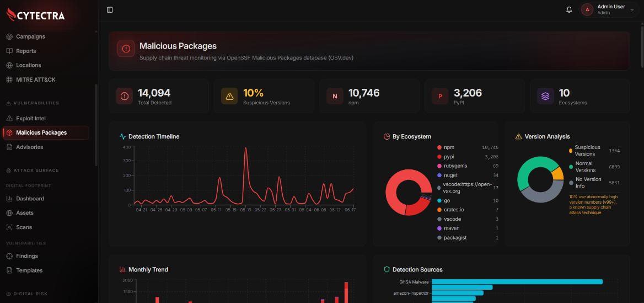Click the Detection Timeline pulse icon
This screenshot has width=644, height=303.
(x=123, y=136)
